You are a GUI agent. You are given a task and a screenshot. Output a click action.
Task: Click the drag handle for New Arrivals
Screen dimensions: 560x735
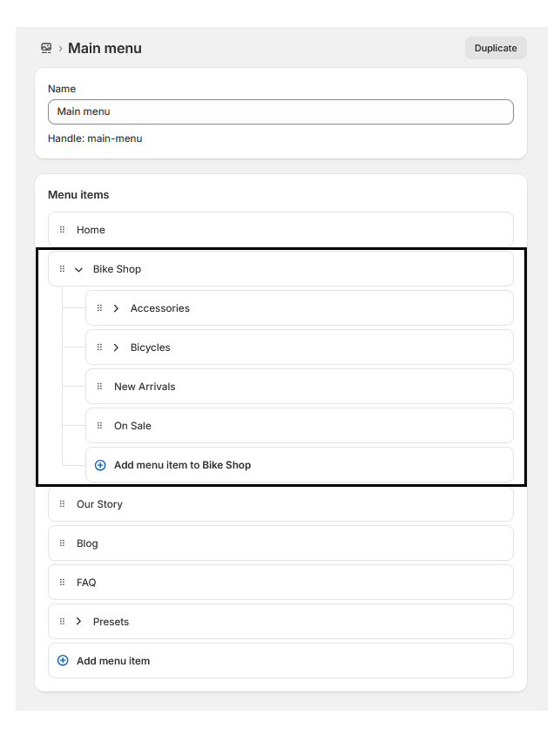coord(99,387)
